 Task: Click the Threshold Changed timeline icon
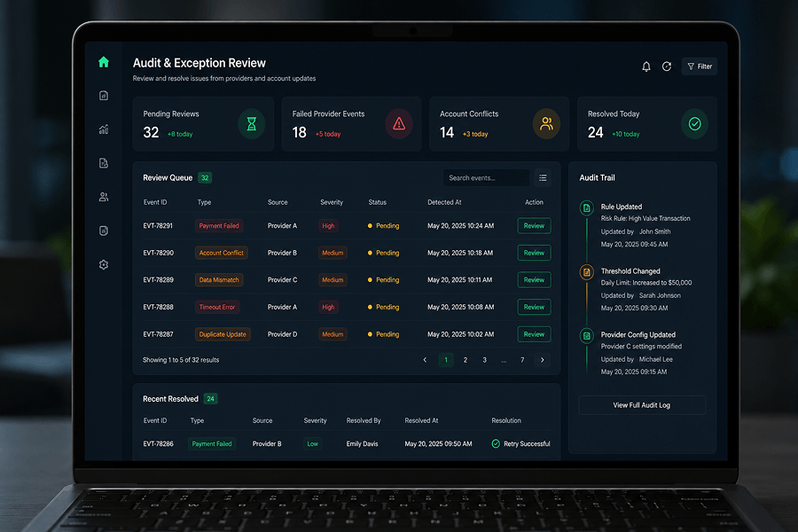(587, 272)
